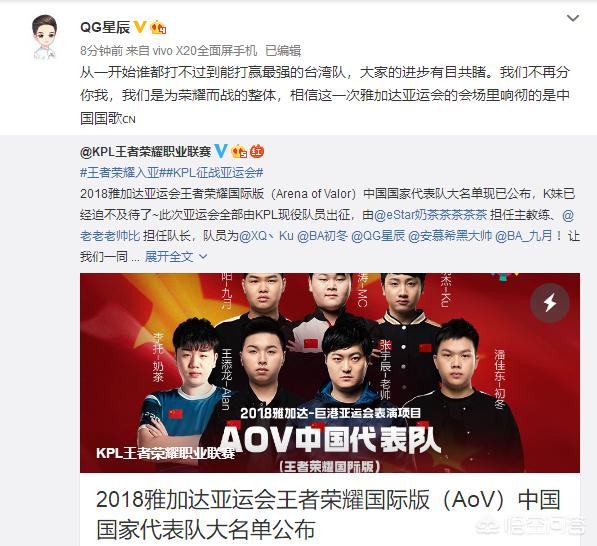Click the crown level badge after the KPL account
The height and width of the screenshot is (546, 597).
(x=239, y=152)
